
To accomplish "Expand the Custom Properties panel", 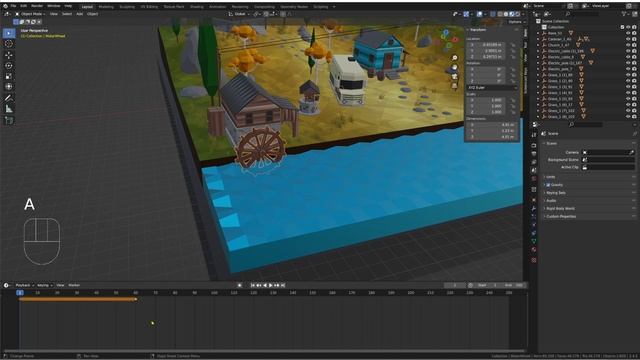I will coord(561,216).
